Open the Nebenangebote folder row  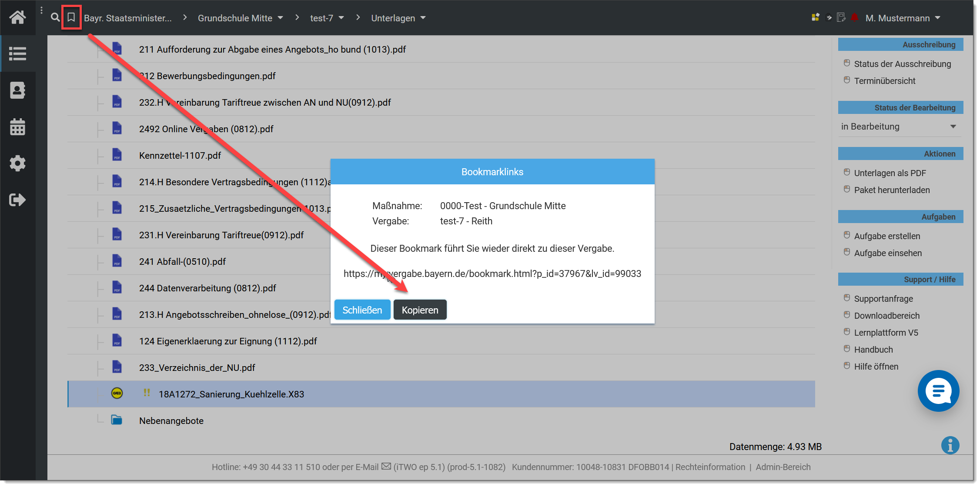pos(441,420)
